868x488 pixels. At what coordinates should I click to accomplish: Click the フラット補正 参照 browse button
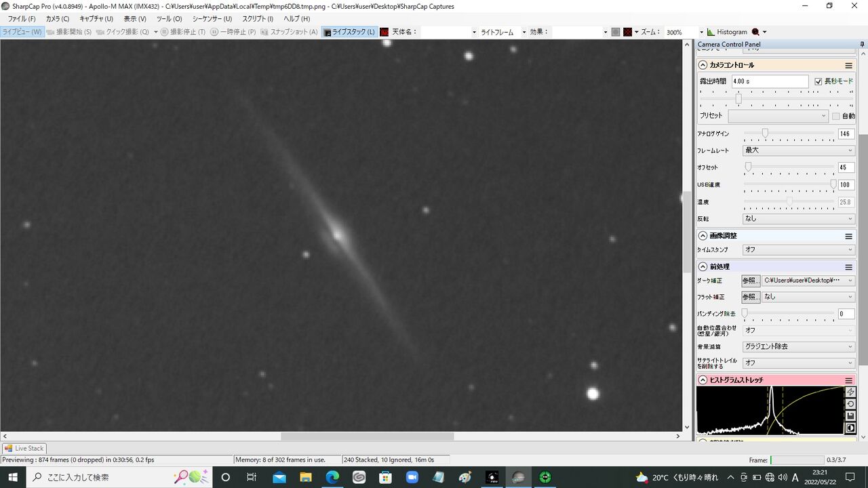coord(750,297)
